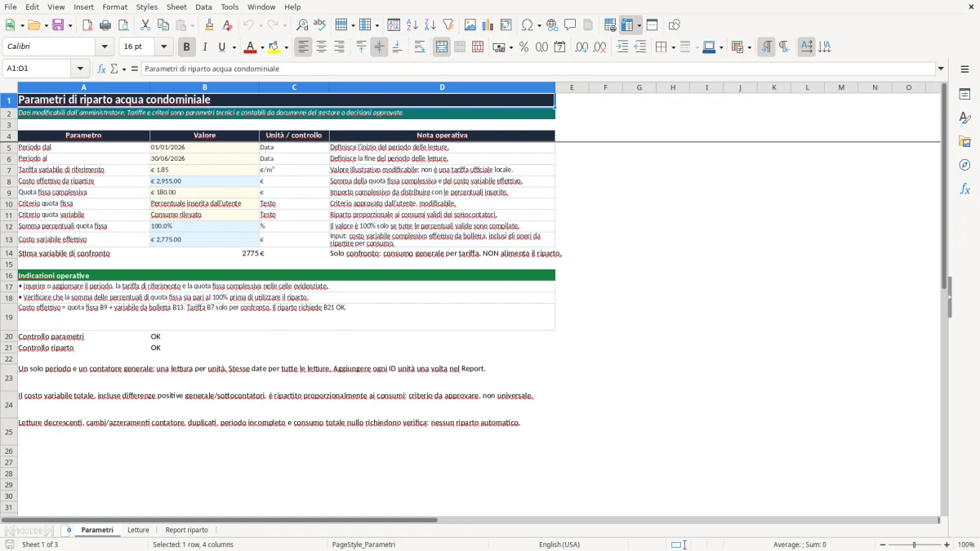This screenshot has height=551, width=980.
Task: Click the formula equals button
Action: pyautogui.click(x=135, y=69)
